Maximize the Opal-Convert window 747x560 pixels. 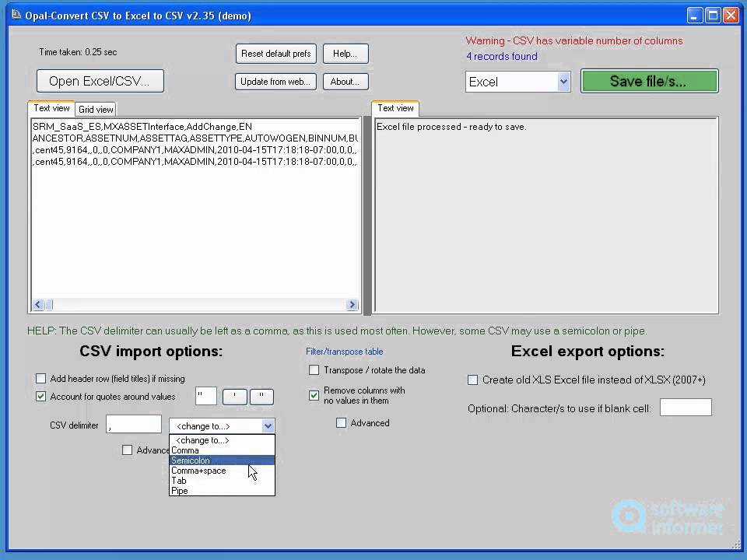coord(713,16)
